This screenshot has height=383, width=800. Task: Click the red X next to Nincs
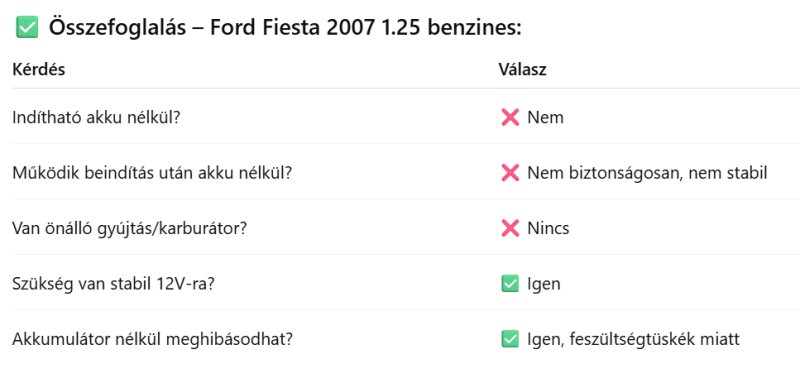(x=510, y=228)
